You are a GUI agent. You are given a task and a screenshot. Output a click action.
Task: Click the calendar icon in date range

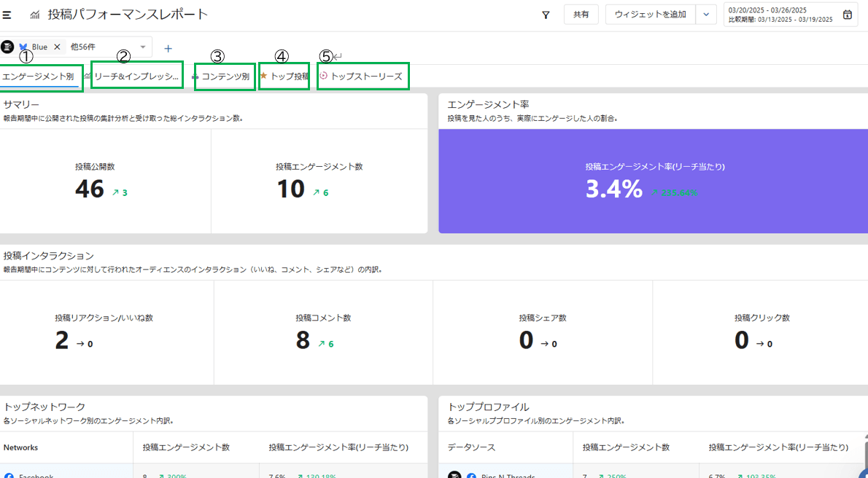(847, 15)
